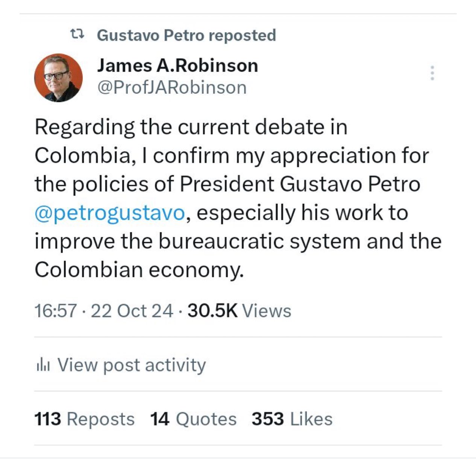Open James A.Robinson's profile picture
The width and height of the screenshot is (476, 460).
[x=58, y=77]
